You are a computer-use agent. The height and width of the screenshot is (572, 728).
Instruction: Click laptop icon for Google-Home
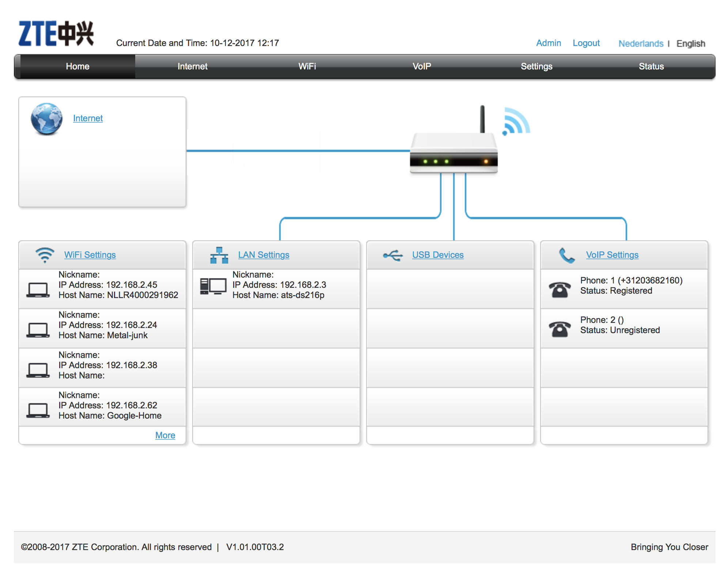38,410
